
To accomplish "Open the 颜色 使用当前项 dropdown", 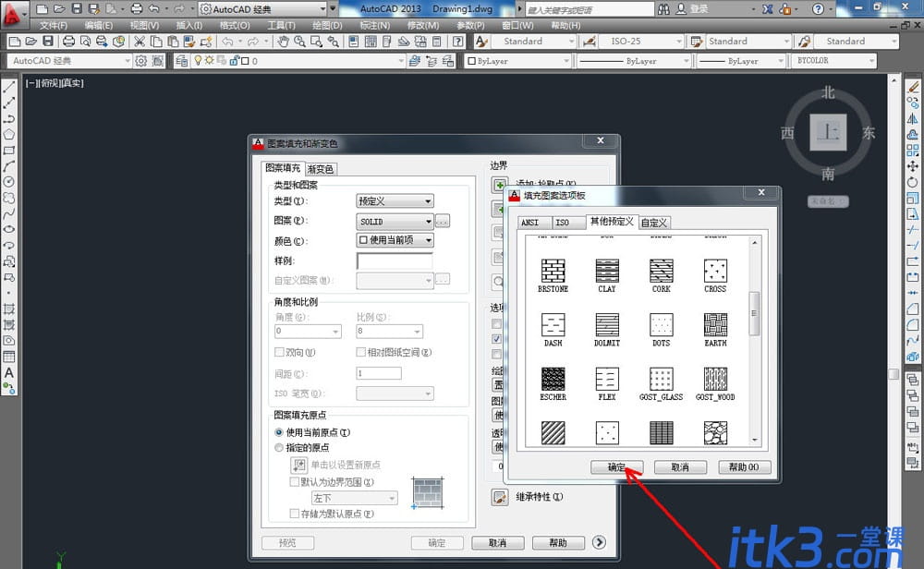I will point(395,240).
